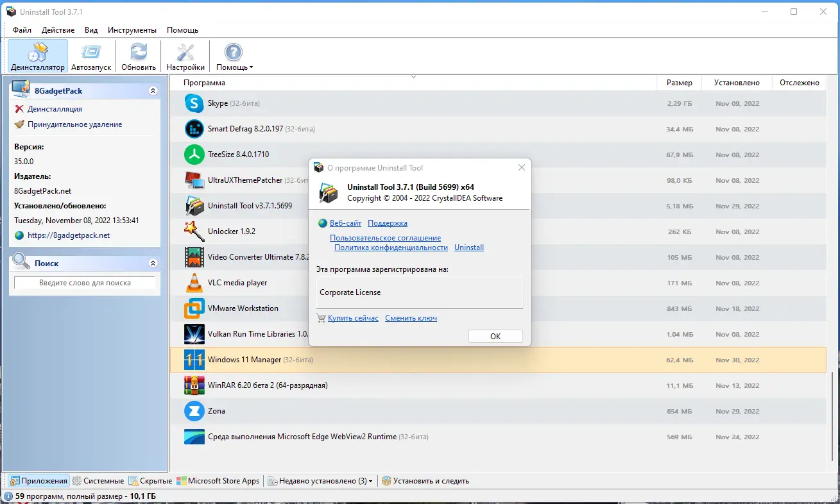Open the Деинсталлятор toolbar section

point(38,56)
